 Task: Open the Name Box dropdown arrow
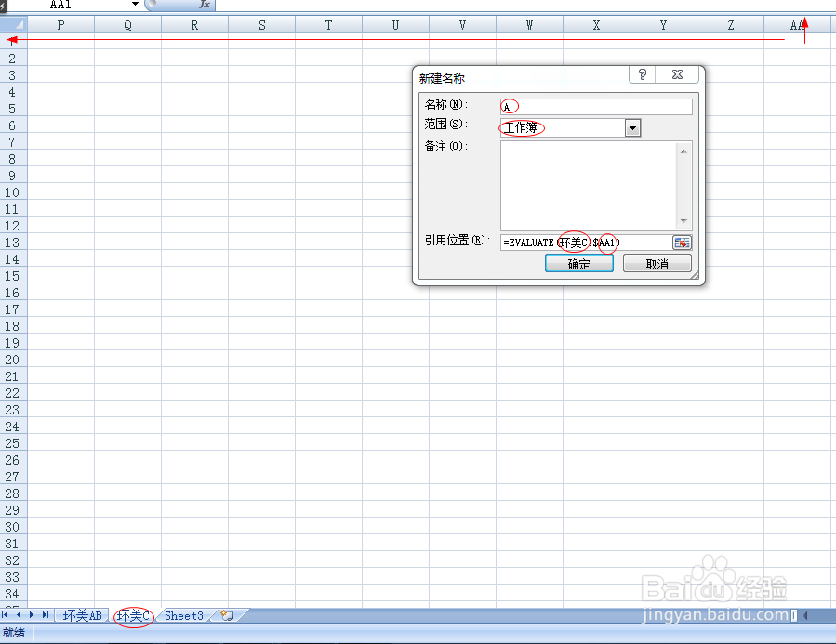coord(136,5)
